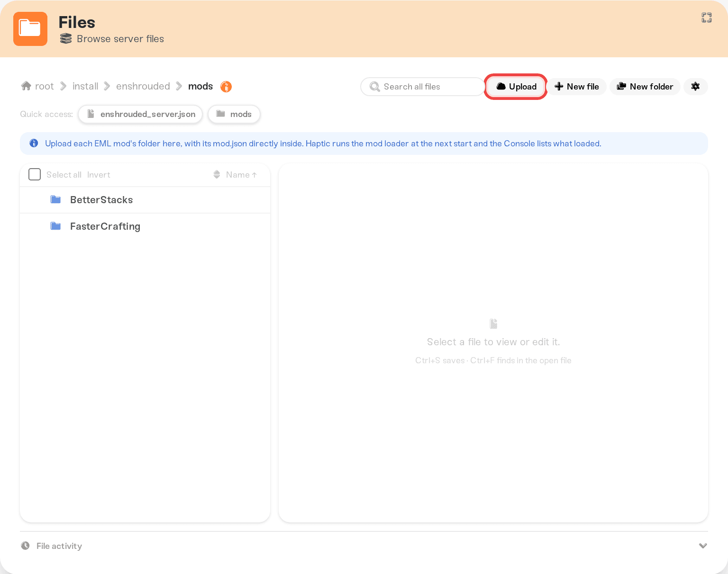Viewport: 728px width, 574px height.
Task: Open the BetterStacks folder row
Action: (x=145, y=200)
